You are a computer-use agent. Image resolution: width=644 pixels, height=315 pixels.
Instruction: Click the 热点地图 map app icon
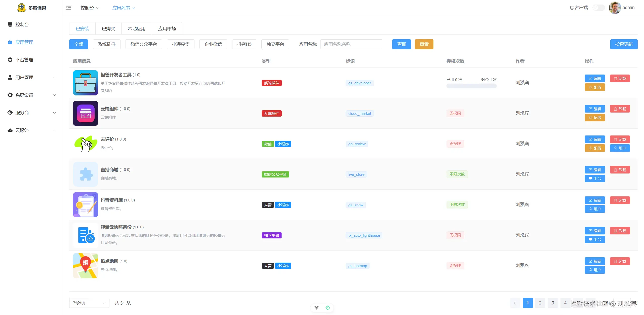click(x=85, y=265)
